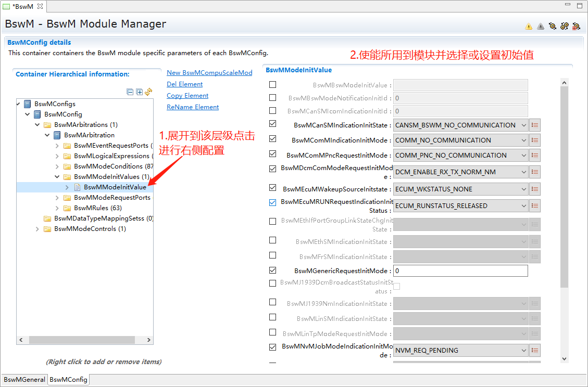Open the NVM_REQ_PENDING dropdown
The image size is (588, 387).
(x=460, y=350)
